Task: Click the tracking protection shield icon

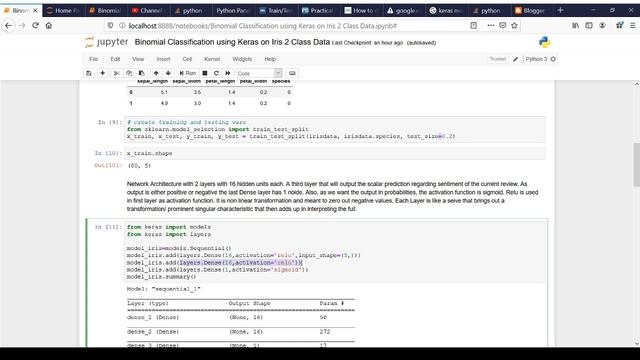Action: click(110, 25)
